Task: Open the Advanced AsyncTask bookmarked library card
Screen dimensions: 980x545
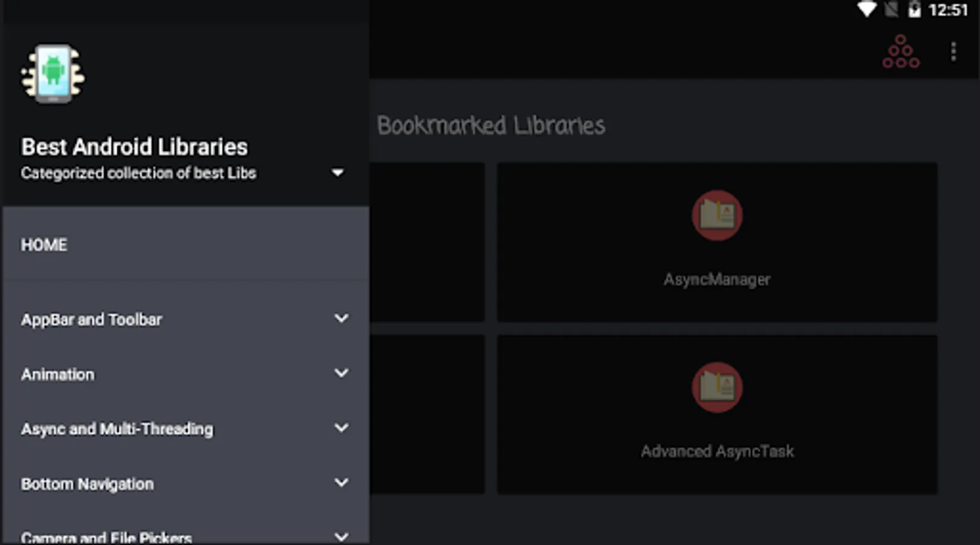Action: coord(717,414)
